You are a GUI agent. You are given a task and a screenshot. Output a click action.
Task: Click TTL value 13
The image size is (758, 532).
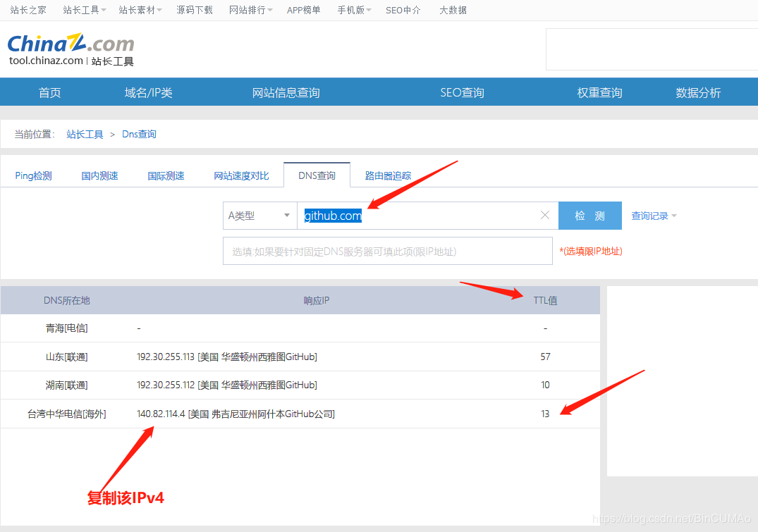point(545,414)
